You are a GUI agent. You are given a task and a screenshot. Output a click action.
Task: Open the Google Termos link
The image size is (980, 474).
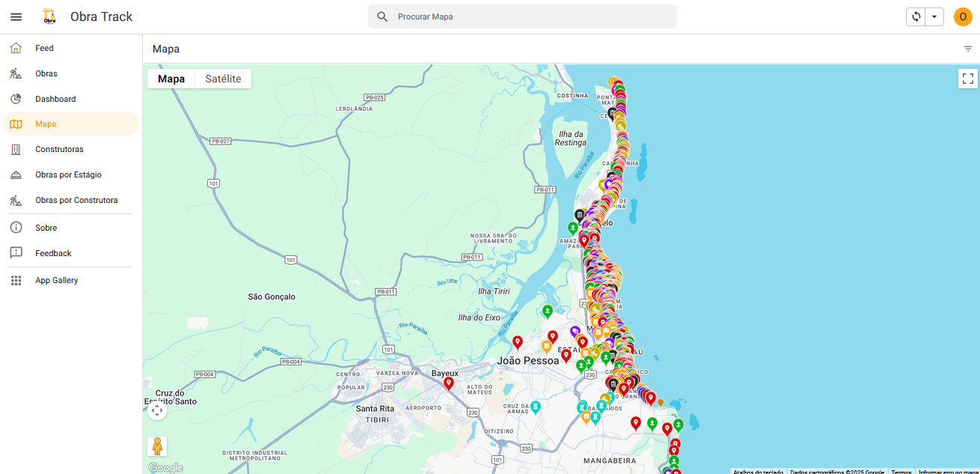coord(901,472)
